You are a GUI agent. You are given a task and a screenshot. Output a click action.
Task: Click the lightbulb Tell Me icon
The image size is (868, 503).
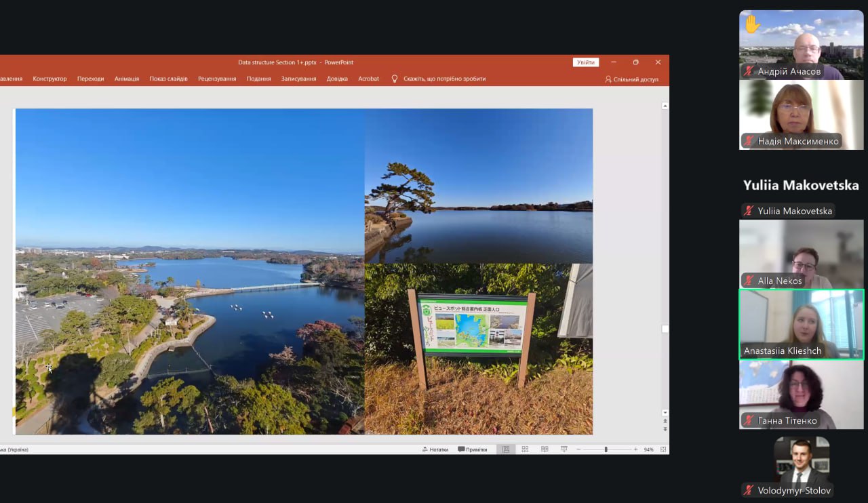click(395, 79)
